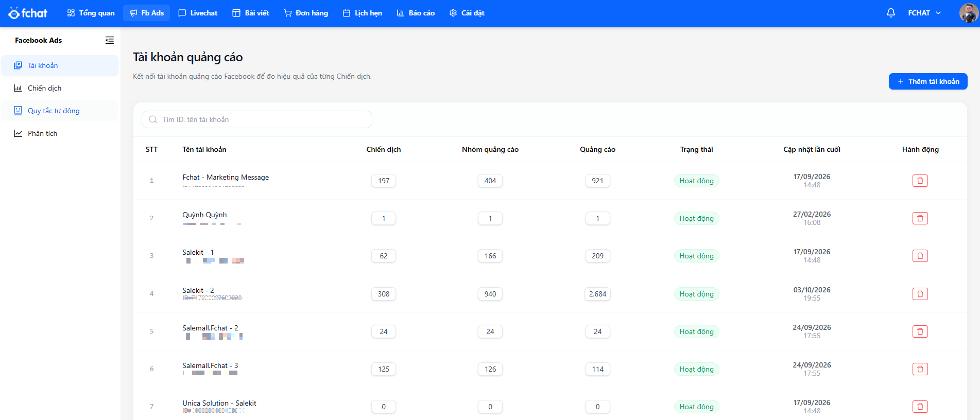The height and width of the screenshot is (420, 980).
Task: Expand the FCHAT account dropdown
Action: click(x=924, y=13)
